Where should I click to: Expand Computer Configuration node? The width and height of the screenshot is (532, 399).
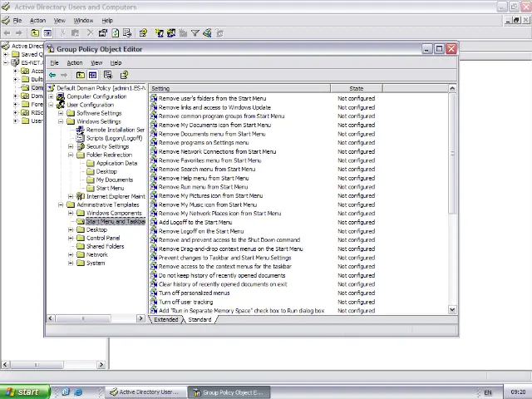point(51,96)
